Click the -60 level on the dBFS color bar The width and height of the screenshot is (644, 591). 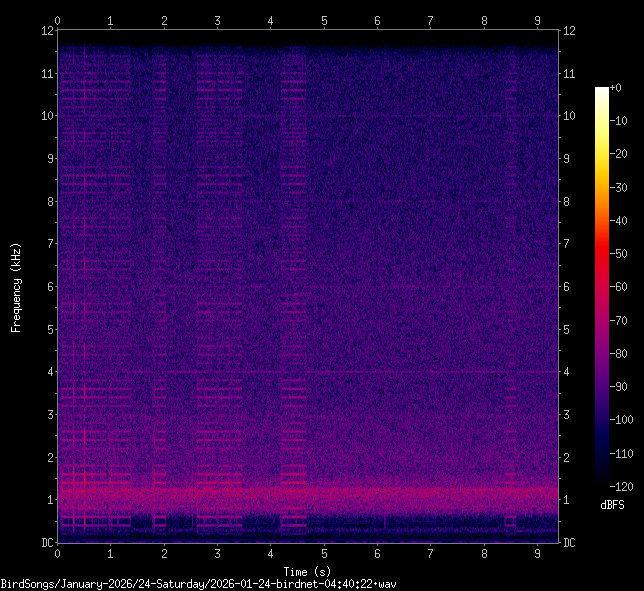601,288
